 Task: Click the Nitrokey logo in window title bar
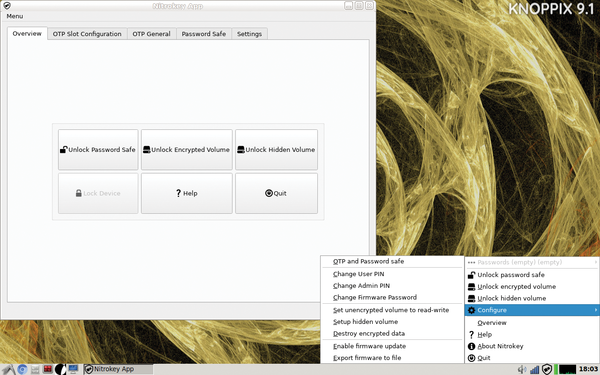tap(7, 5)
